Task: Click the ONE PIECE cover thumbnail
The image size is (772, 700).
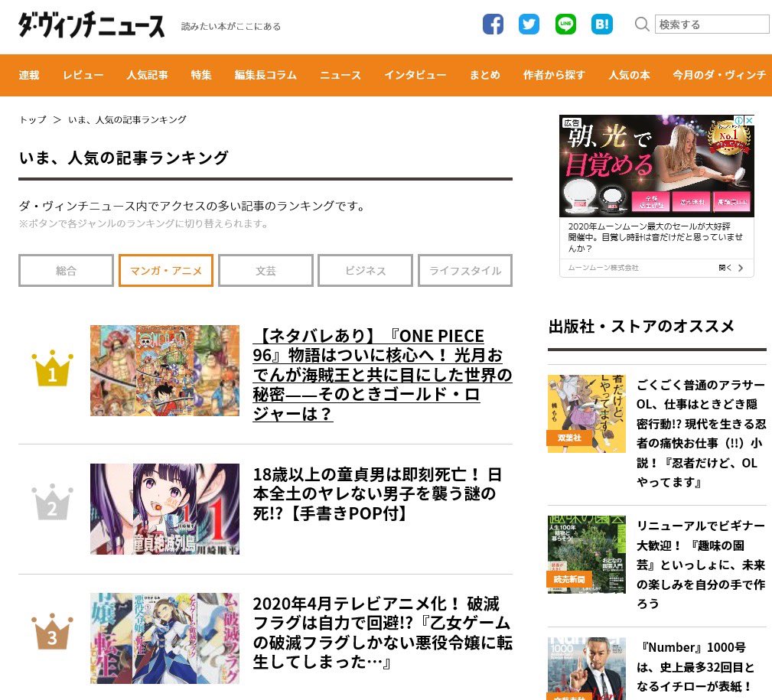Action: click(165, 371)
